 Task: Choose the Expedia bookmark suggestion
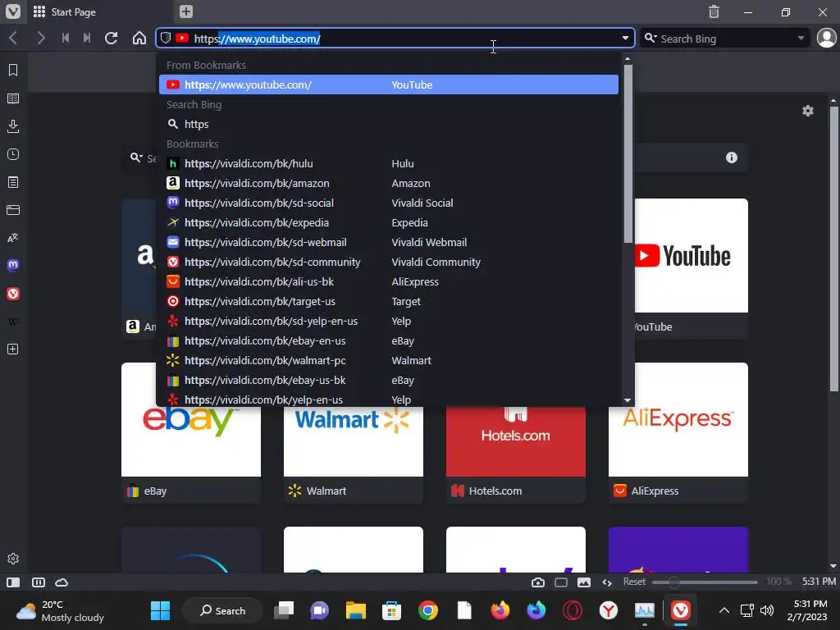pos(388,223)
